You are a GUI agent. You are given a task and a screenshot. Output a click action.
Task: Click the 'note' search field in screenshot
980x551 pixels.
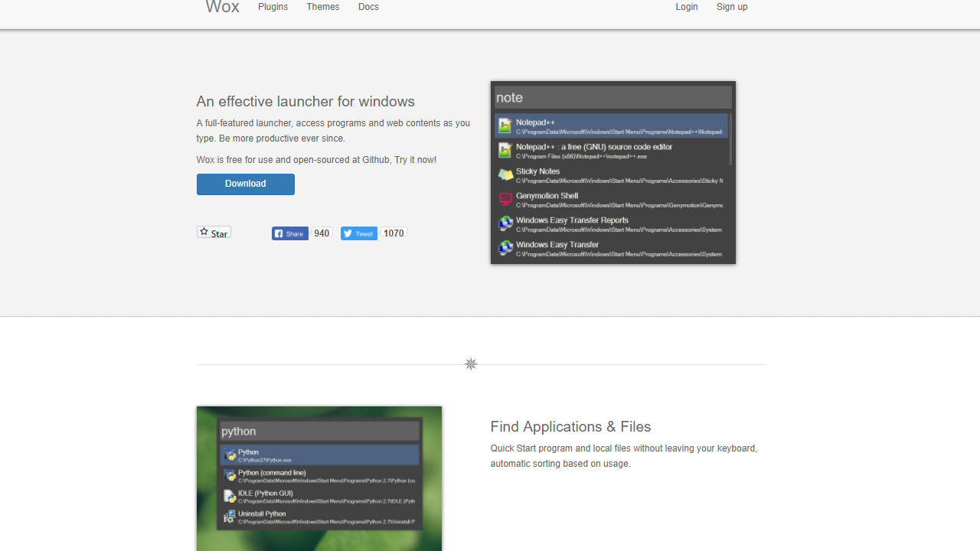[x=612, y=98]
